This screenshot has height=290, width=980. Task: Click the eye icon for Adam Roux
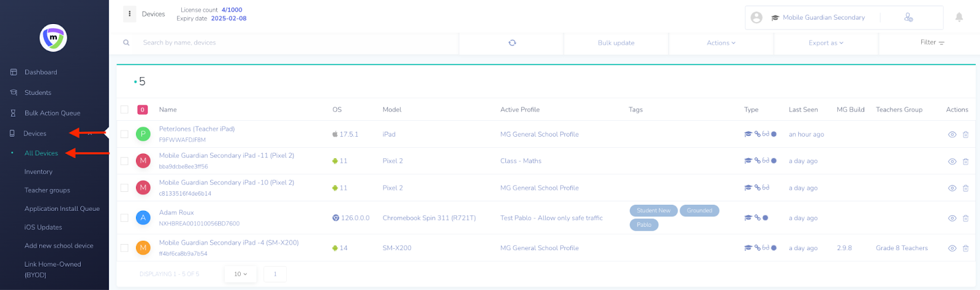click(952, 218)
